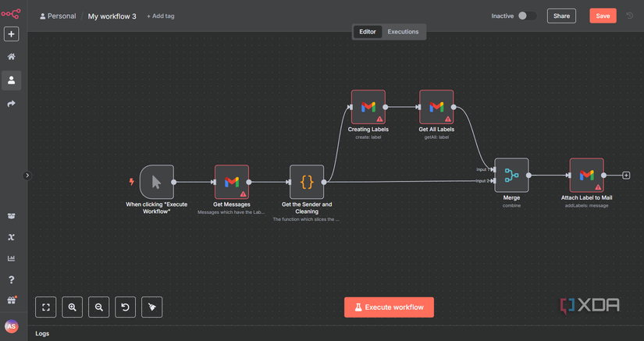Open the Personal project breadcrumb
Viewport: 644px width, 341px height.
click(x=58, y=16)
